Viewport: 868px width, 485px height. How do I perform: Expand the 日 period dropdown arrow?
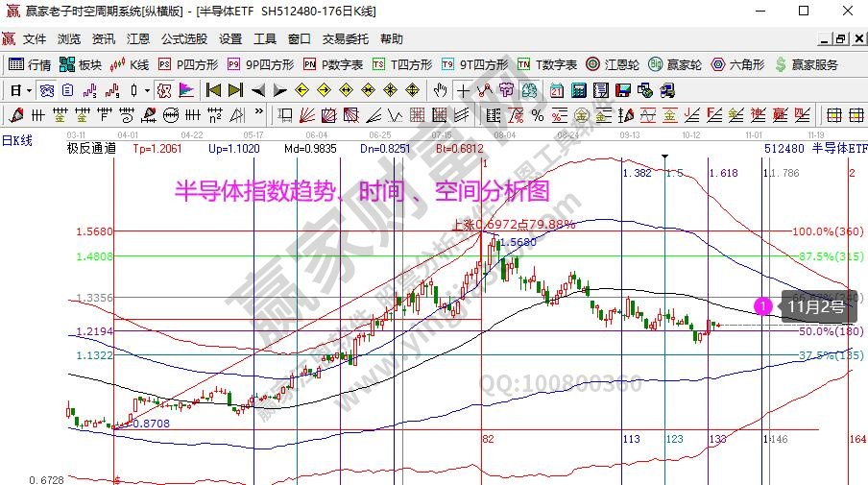tap(29, 90)
